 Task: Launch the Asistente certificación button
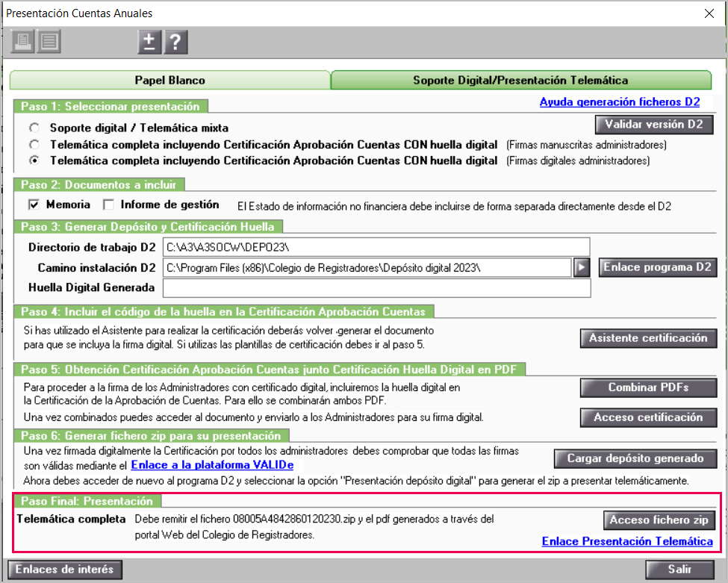pyautogui.click(x=649, y=338)
